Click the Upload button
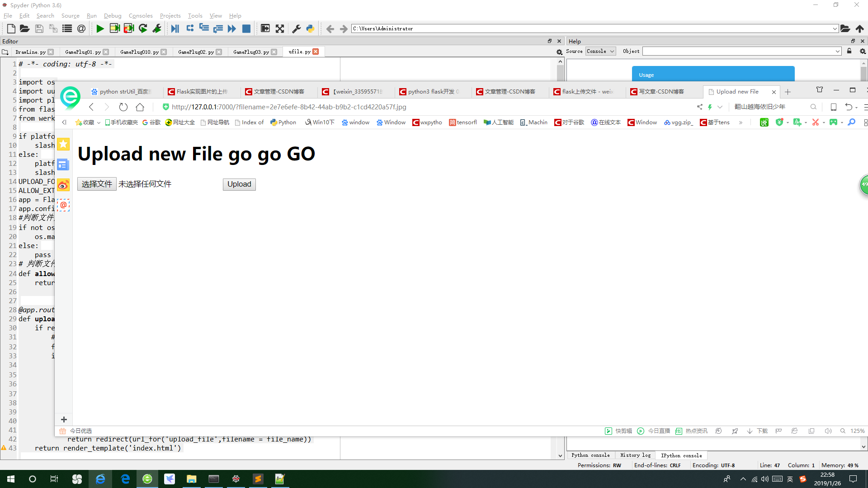 [x=239, y=184]
